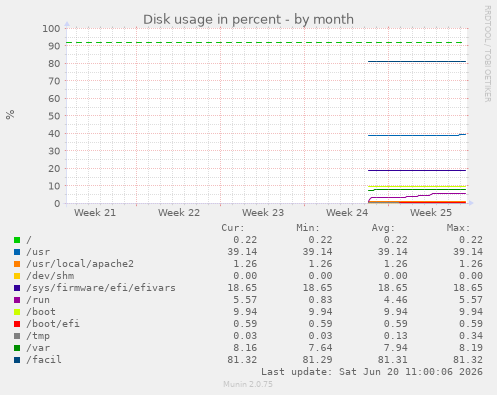Click the Munin 2.0.75 version text
497x395 pixels.
point(248,384)
